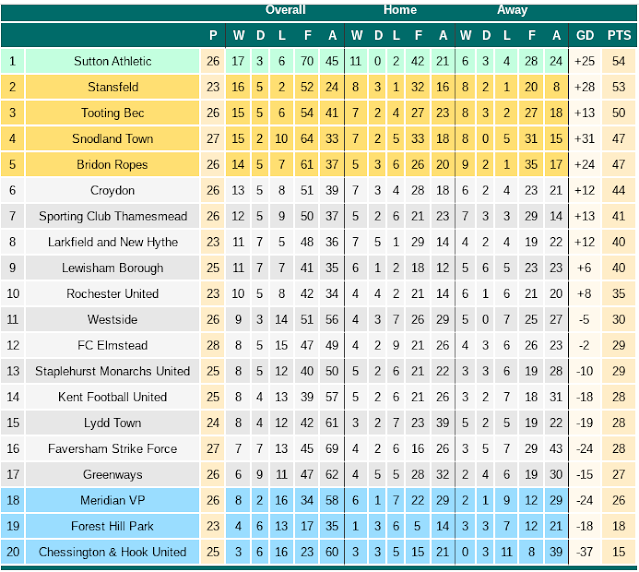
Task: Click Sporting Club Thamesmead team name
Action: 113,216
